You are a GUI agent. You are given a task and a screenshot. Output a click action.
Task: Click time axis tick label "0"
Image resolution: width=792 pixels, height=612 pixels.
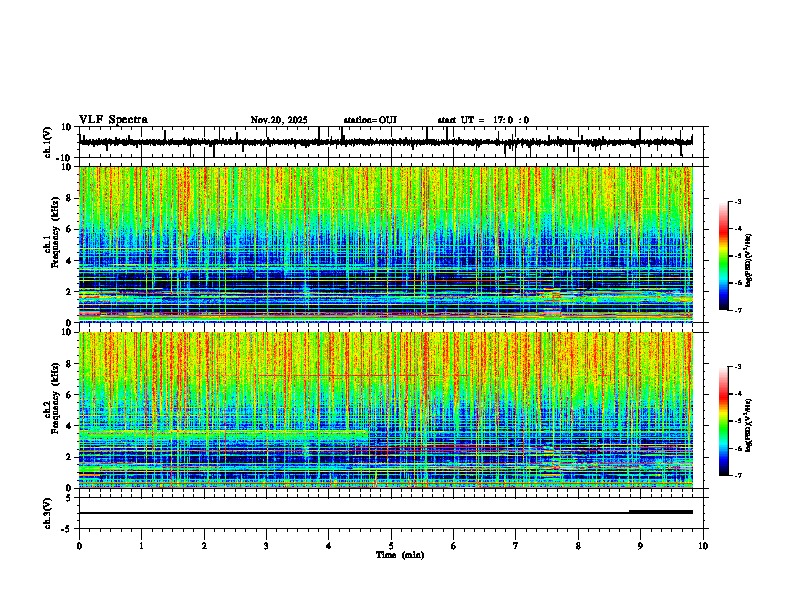(79, 546)
